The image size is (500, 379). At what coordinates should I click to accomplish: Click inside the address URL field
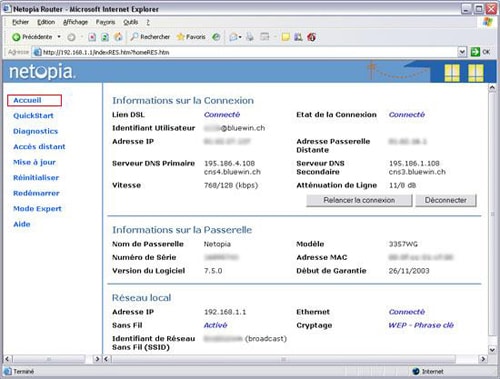[247, 52]
